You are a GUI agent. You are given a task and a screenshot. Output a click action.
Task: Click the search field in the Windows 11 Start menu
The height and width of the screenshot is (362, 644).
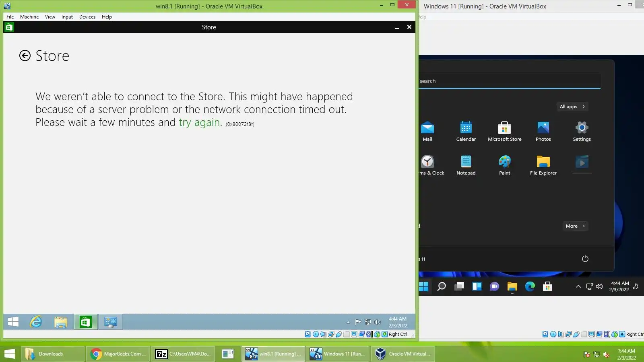(510, 81)
